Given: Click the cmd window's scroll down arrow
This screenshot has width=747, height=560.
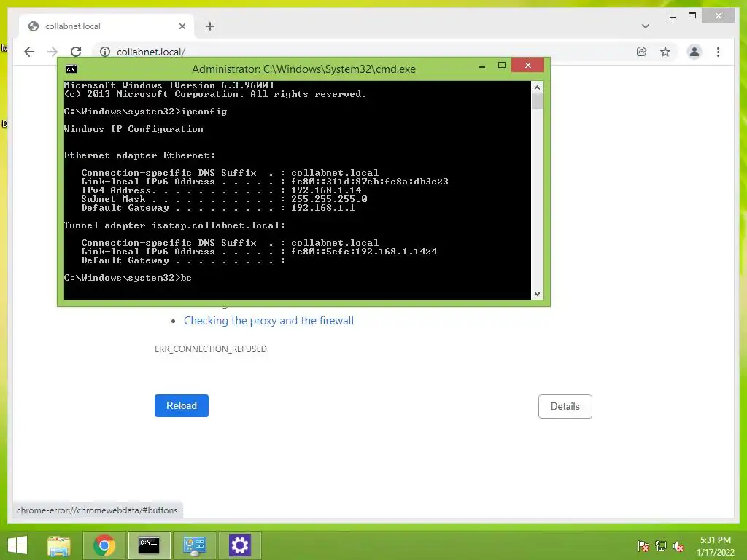Looking at the screenshot, I should 537,294.
